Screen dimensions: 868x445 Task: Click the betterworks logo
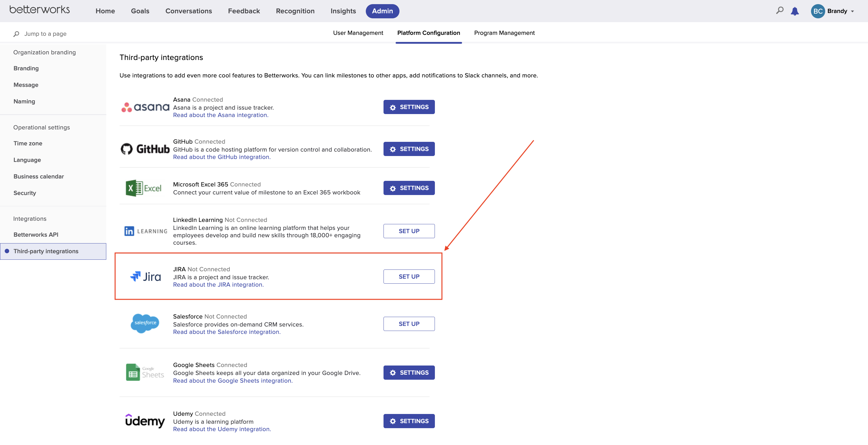[x=40, y=10]
